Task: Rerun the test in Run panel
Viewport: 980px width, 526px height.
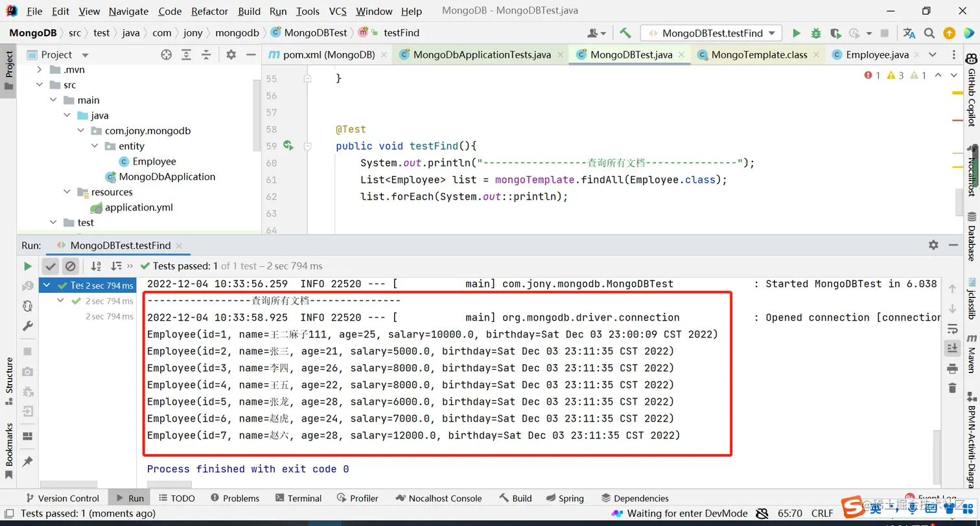Action: click(x=27, y=266)
